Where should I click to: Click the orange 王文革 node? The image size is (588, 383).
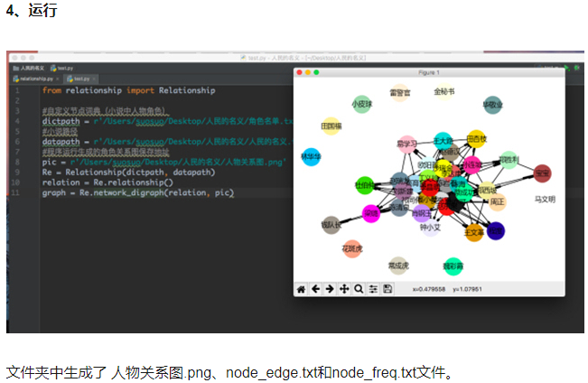click(474, 232)
